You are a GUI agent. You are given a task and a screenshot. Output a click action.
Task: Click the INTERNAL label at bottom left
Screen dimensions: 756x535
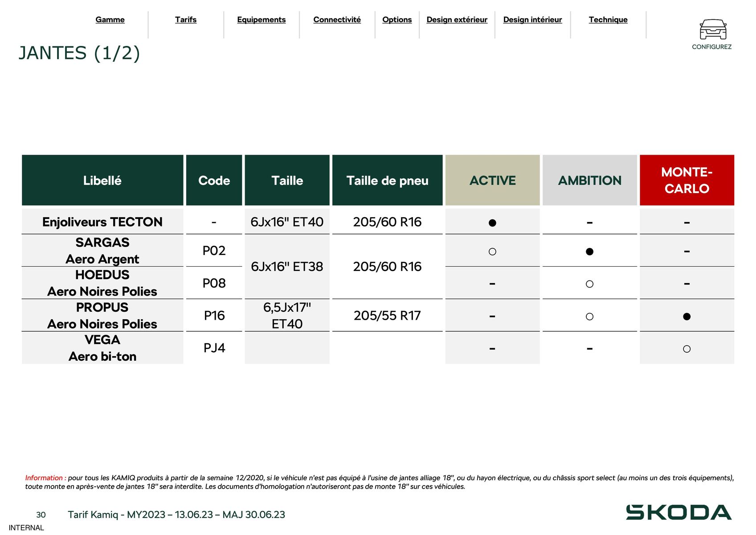(26, 528)
